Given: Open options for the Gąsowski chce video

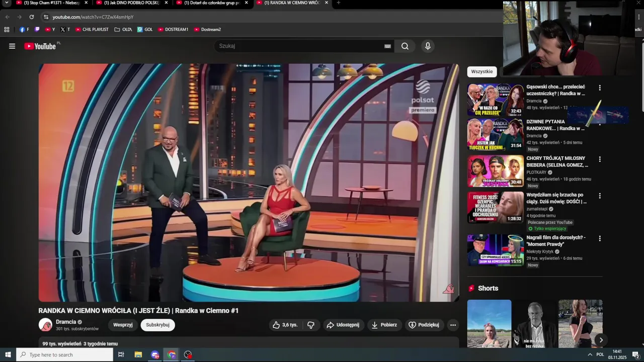Looking at the screenshot, I should point(599,87).
